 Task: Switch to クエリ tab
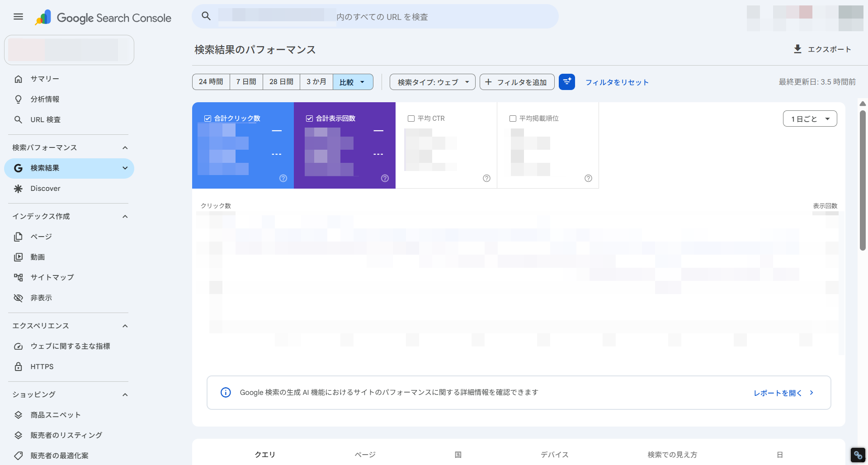click(x=265, y=455)
